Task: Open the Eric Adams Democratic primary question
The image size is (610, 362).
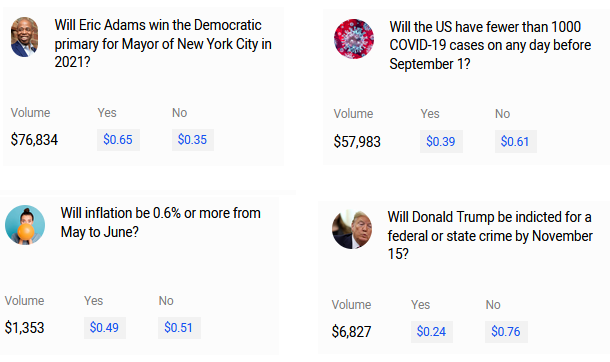Action: [163, 44]
